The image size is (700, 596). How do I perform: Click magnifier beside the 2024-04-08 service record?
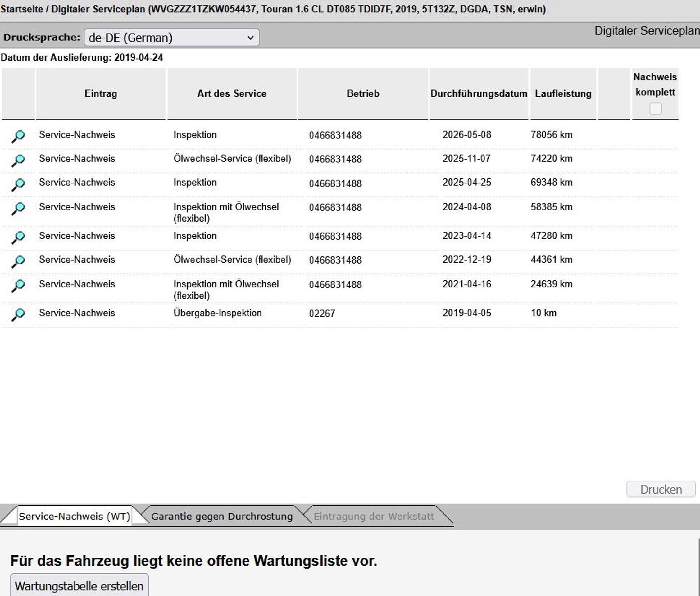(18, 208)
